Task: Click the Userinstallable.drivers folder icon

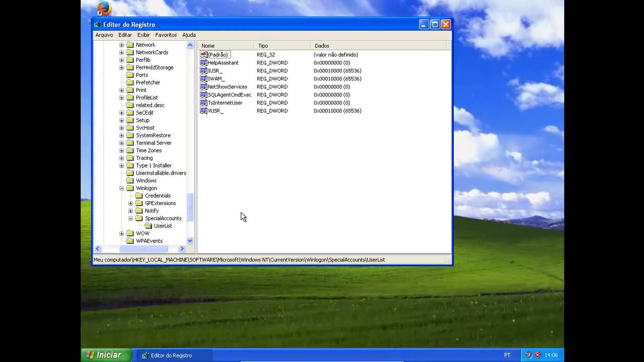Action: [x=130, y=173]
